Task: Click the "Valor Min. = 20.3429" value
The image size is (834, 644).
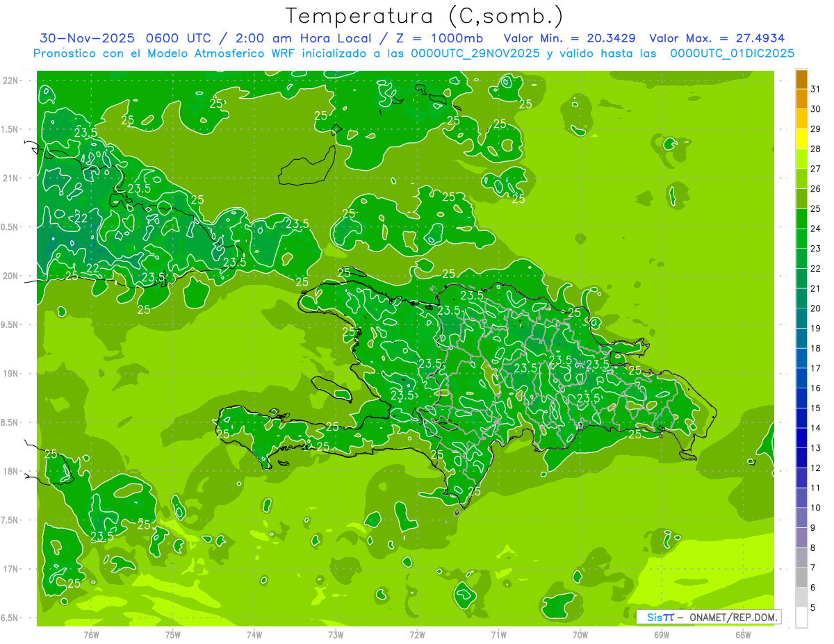Action: tap(569, 38)
